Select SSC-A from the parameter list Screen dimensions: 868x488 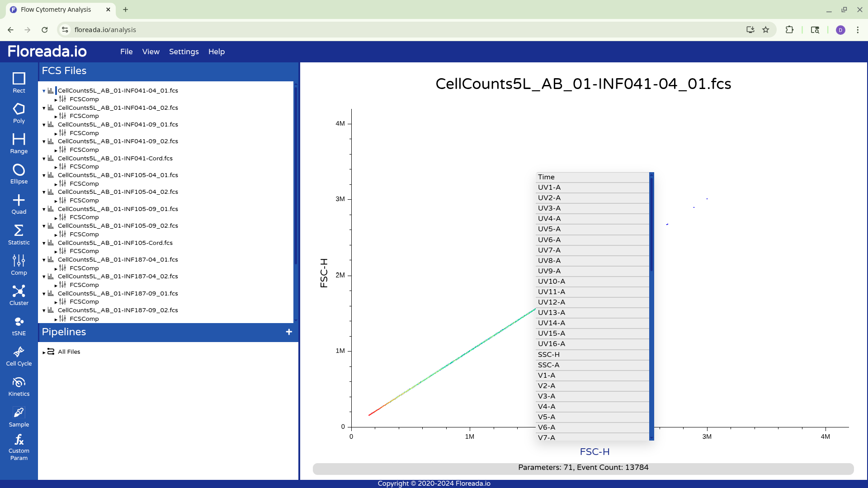[592, 365]
